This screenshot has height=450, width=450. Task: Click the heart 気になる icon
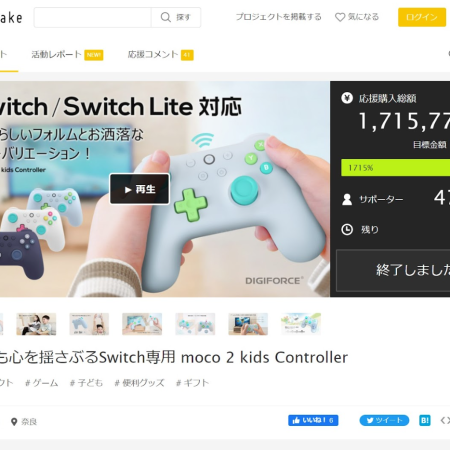click(340, 17)
